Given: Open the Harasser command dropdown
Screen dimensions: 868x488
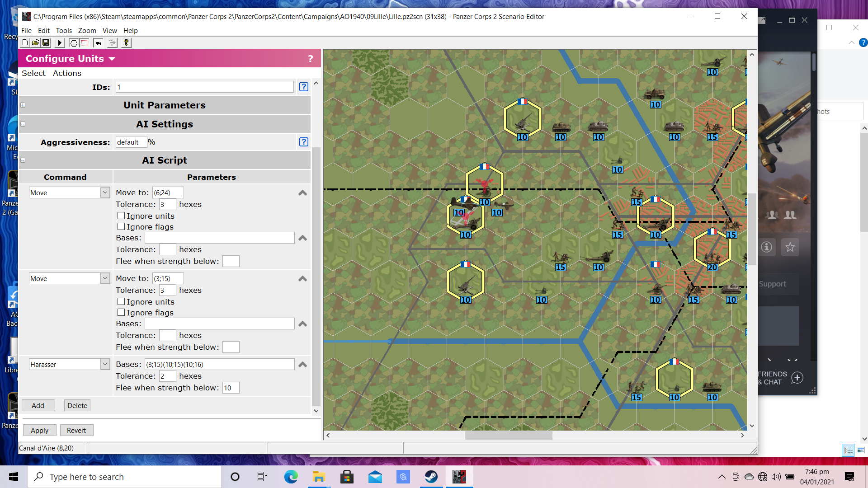Looking at the screenshot, I should (x=105, y=364).
